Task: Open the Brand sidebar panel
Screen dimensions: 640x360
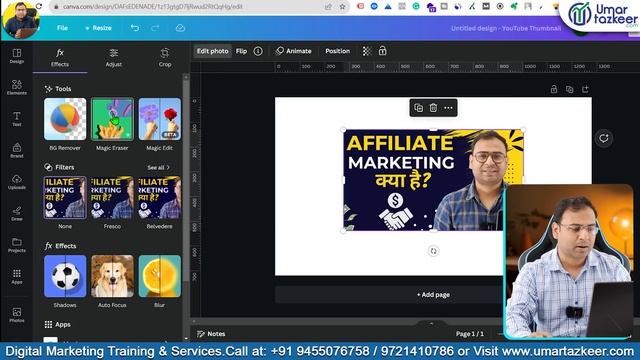Action: point(17,150)
